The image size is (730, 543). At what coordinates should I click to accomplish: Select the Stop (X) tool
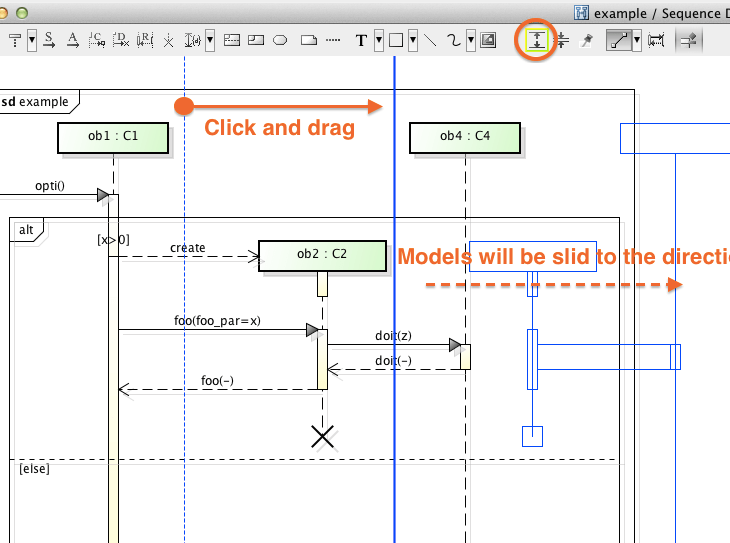click(168, 41)
